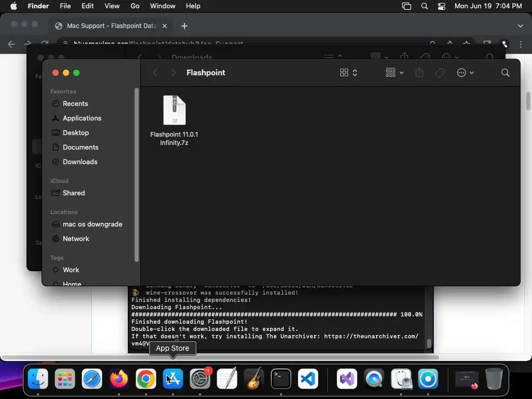This screenshot has width=532, height=399.
Task: Expand the browser tab list chevron
Action: coord(521,26)
